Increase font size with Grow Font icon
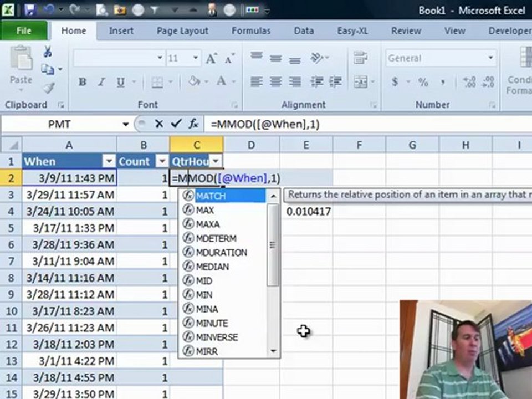Screen dimensions: 532x399 [211, 58]
